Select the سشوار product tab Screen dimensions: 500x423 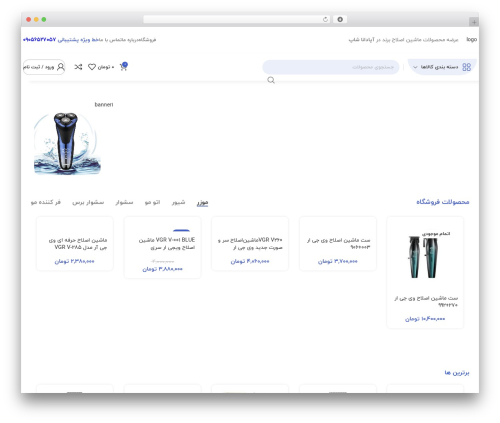pyautogui.click(x=124, y=202)
